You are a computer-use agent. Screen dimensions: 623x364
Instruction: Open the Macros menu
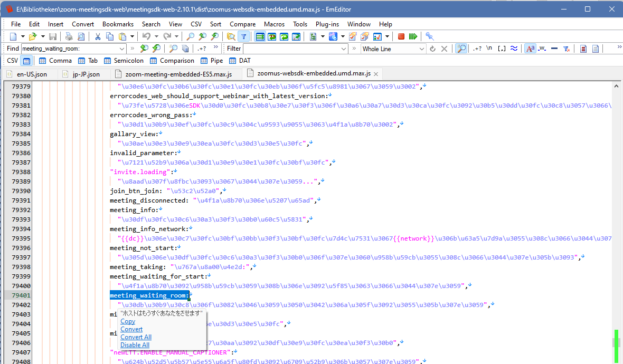click(x=274, y=24)
